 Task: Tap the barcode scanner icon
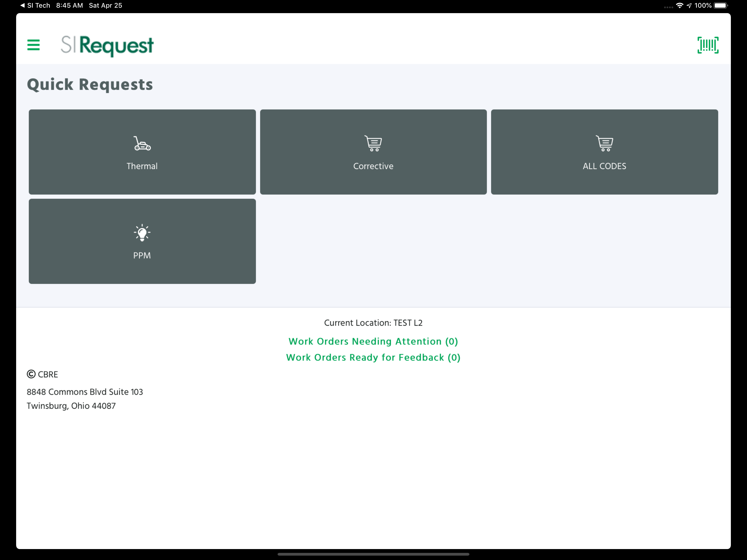point(708,45)
